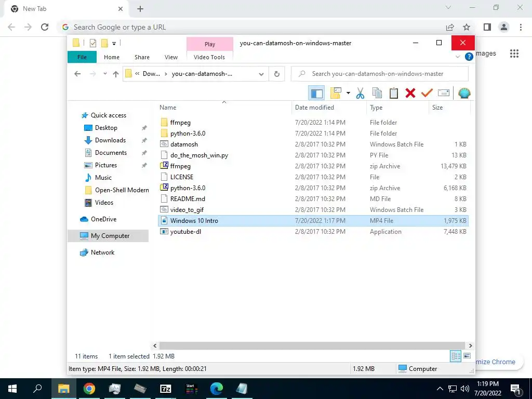Select the python-3.6.0 zip archive
This screenshot has height=399, width=532.
coord(313,188)
